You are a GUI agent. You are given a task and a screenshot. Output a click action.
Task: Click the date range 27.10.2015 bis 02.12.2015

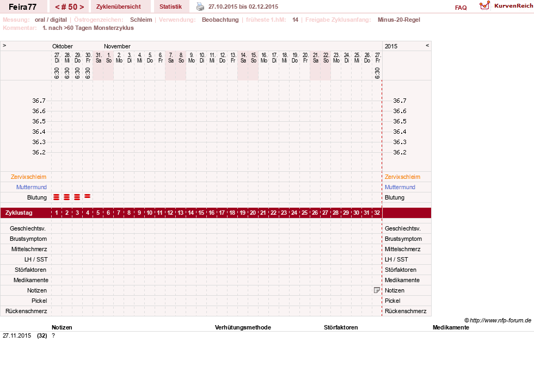(243, 7)
